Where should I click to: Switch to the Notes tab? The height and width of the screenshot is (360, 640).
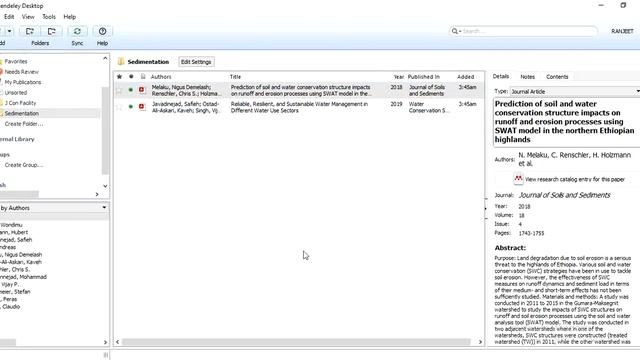(527, 77)
